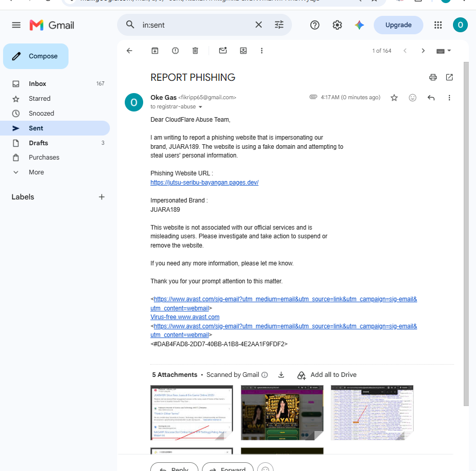This screenshot has width=476, height=471.
Task: Click the Upgrade button
Action: (x=398, y=25)
